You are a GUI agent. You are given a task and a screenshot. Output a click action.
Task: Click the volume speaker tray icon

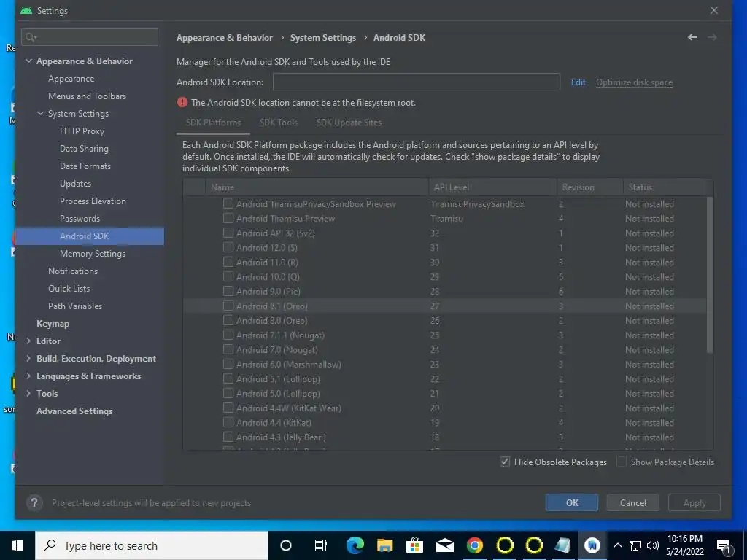653,545
